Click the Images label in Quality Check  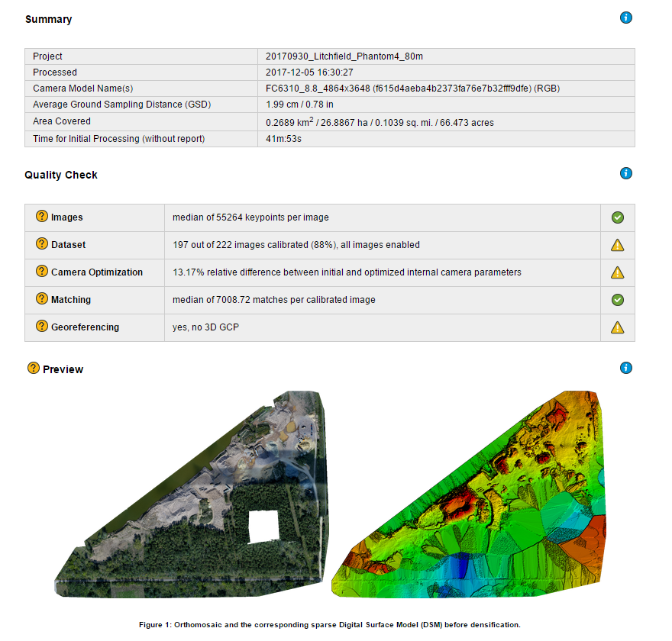coord(67,217)
